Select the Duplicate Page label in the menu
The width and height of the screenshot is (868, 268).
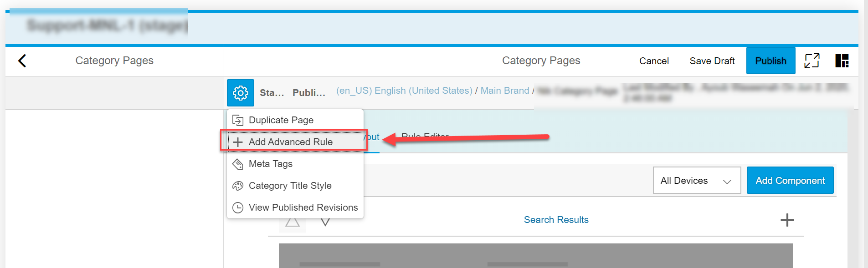281,120
